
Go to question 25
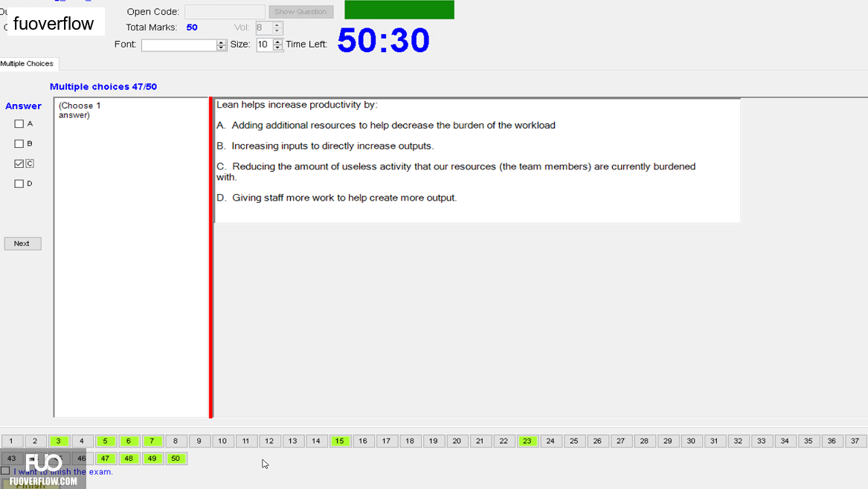[x=574, y=441]
